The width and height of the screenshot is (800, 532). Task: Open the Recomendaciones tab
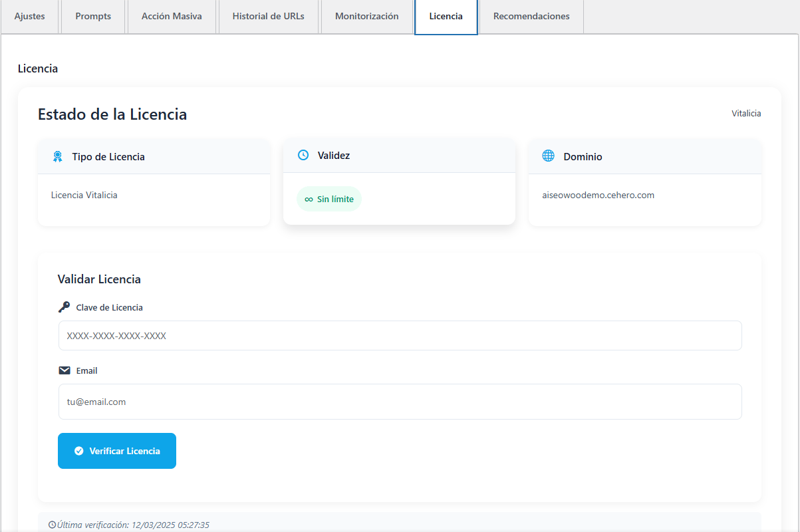tap(531, 16)
